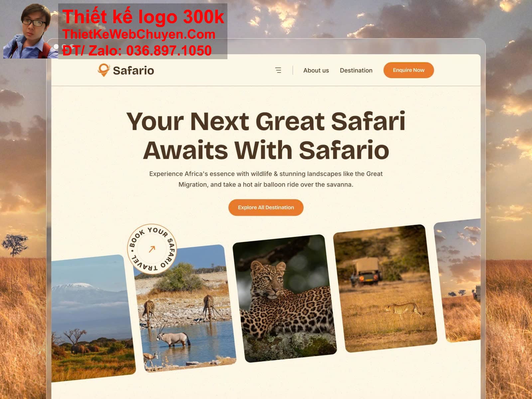The height and width of the screenshot is (399, 532).
Task: Click the orange Safario map-pin logo icon
Action: pyautogui.click(x=104, y=70)
